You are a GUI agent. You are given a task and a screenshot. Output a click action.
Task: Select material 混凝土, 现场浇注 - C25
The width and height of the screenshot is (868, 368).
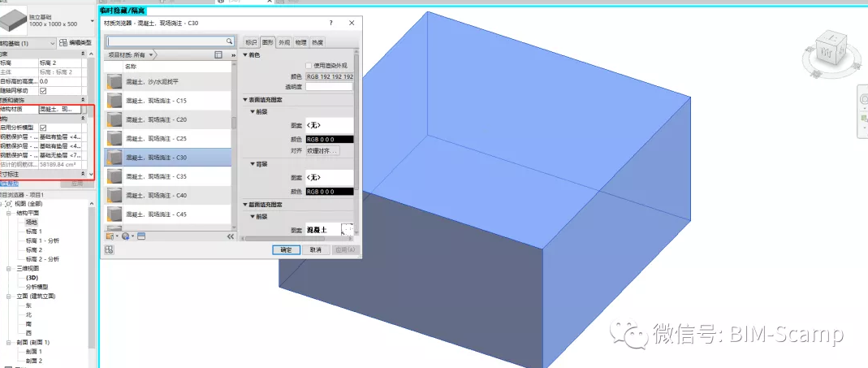[x=168, y=138]
